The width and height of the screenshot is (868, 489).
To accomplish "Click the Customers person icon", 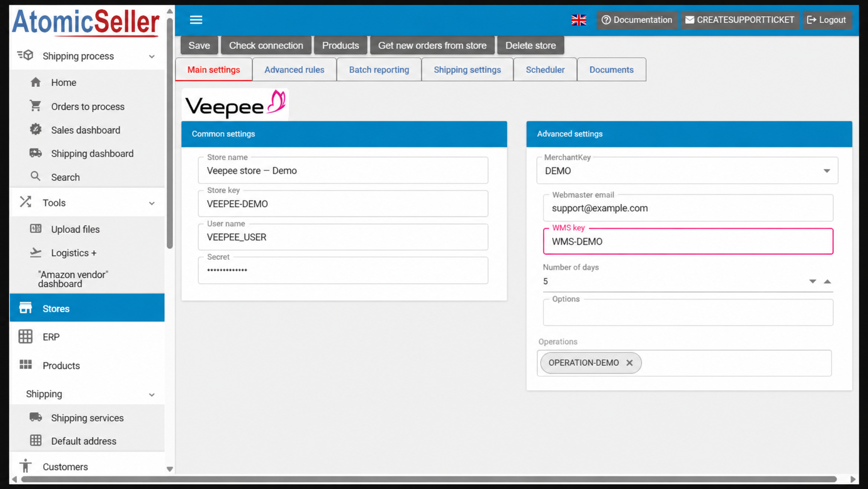I will (25, 466).
